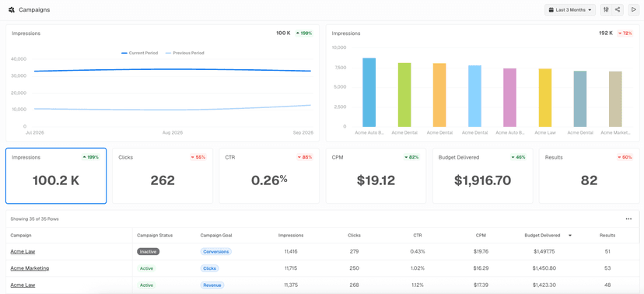Open the filter sliders settings icon
The height and width of the screenshot is (294, 644).
[606, 10]
